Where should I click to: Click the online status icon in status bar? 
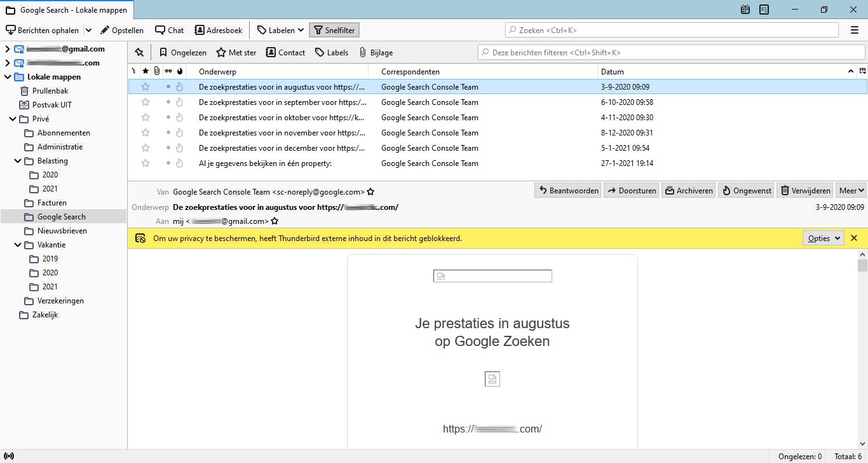(x=10, y=456)
